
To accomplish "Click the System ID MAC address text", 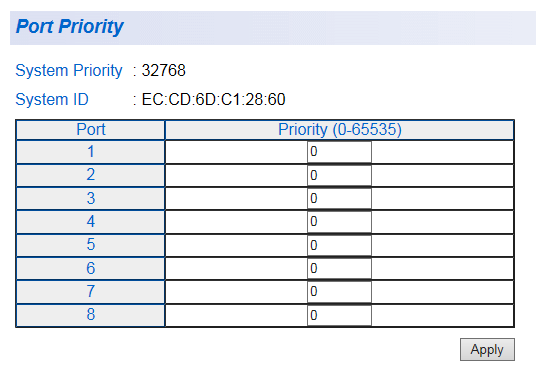I will click(x=213, y=100).
